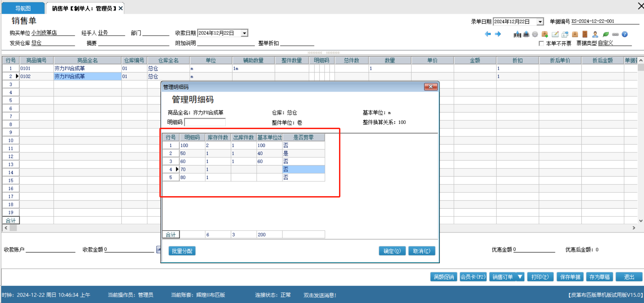This screenshot has width=644, height=303.
Task: Click the brown door icon
Action: [585, 34]
